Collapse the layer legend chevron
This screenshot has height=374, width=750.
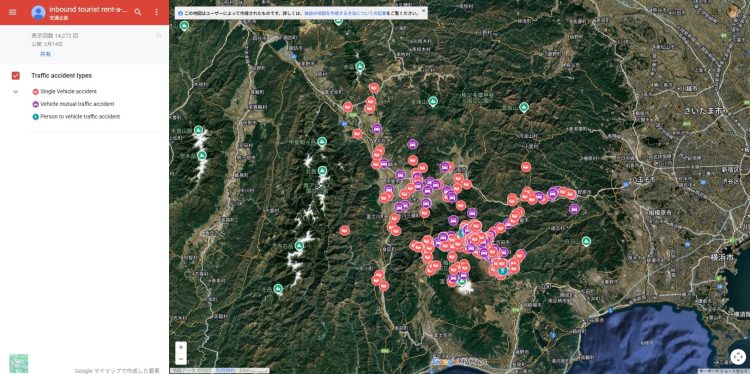click(16, 91)
